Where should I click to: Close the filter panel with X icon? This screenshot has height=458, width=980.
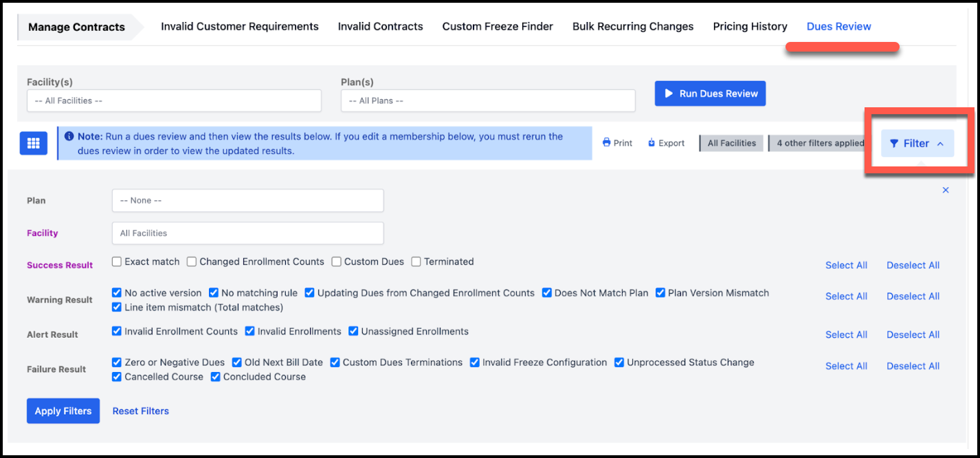point(946,190)
